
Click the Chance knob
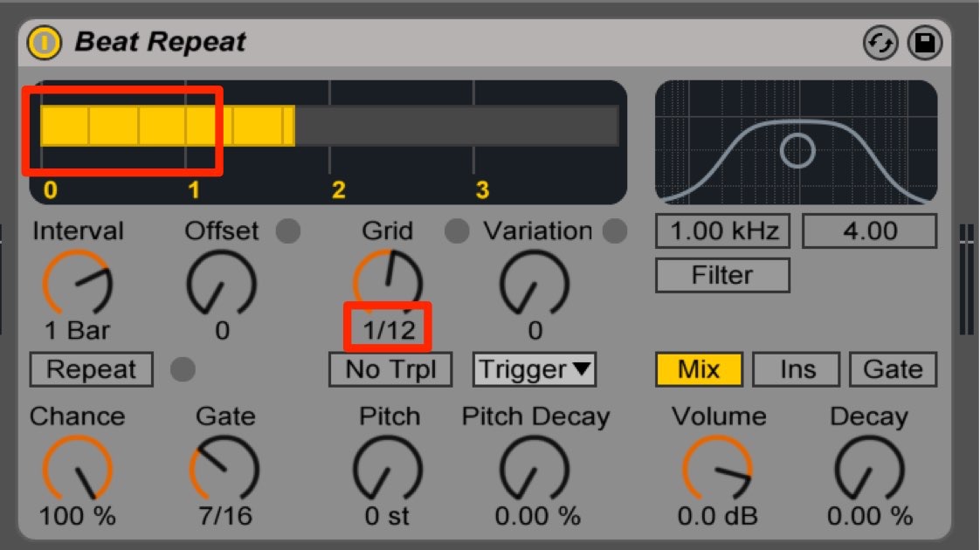pyautogui.click(x=78, y=469)
